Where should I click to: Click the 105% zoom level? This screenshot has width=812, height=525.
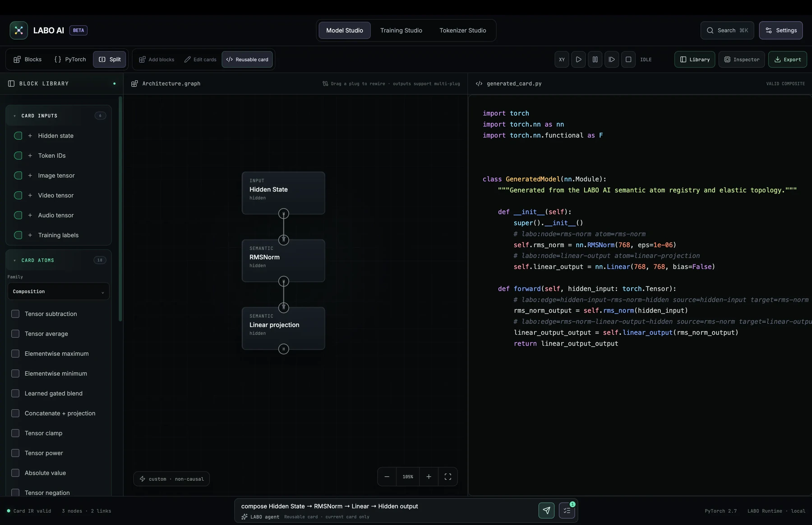coord(408,477)
